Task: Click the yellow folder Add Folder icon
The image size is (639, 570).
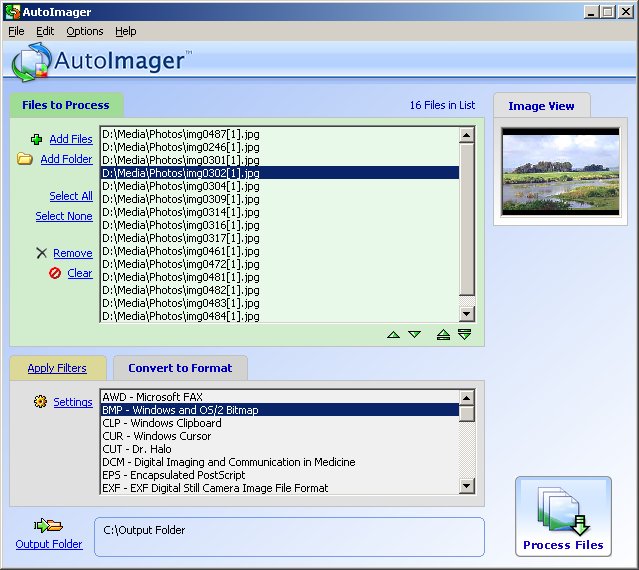Action: click(24, 159)
